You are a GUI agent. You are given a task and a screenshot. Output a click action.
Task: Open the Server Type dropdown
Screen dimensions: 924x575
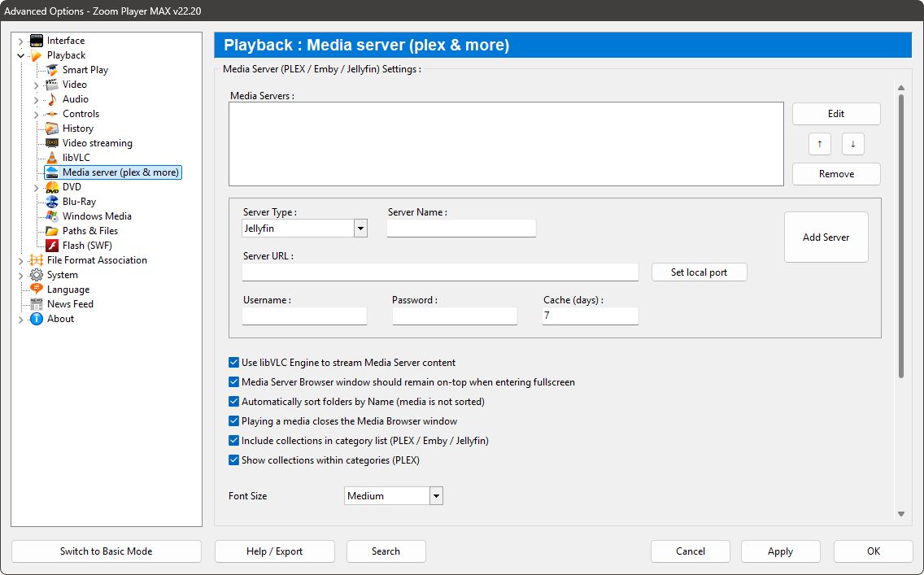pos(360,228)
